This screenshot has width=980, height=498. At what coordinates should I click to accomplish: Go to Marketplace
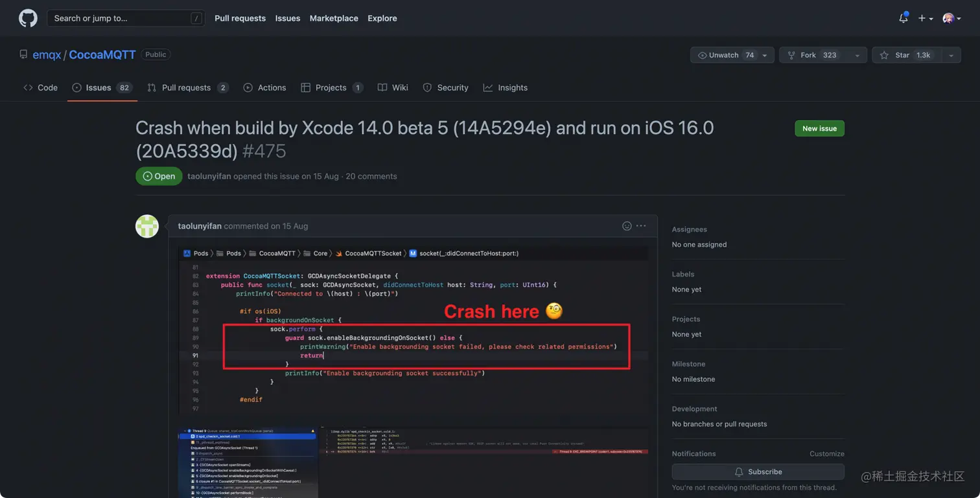coord(334,18)
